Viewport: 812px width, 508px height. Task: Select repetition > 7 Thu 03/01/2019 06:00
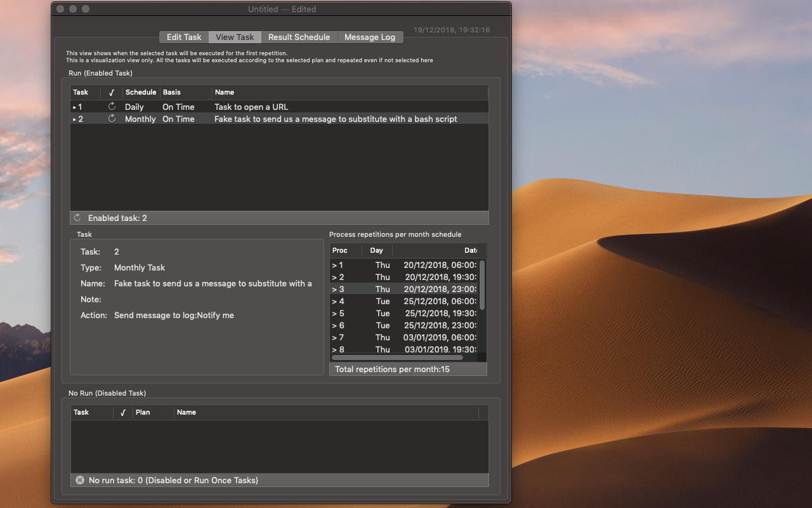point(404,337)
